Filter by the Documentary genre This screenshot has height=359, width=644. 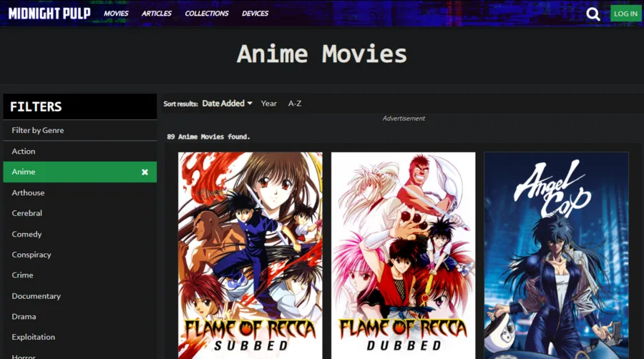click(x=79, y=296)
